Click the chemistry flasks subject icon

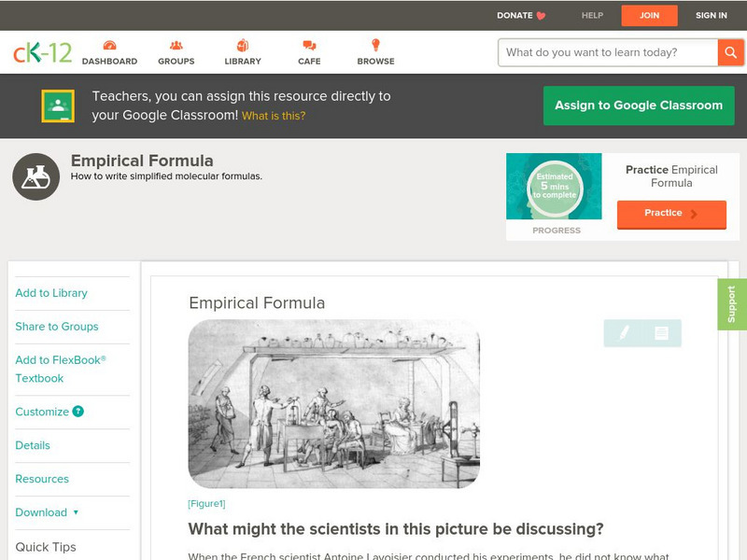point(36,176)
